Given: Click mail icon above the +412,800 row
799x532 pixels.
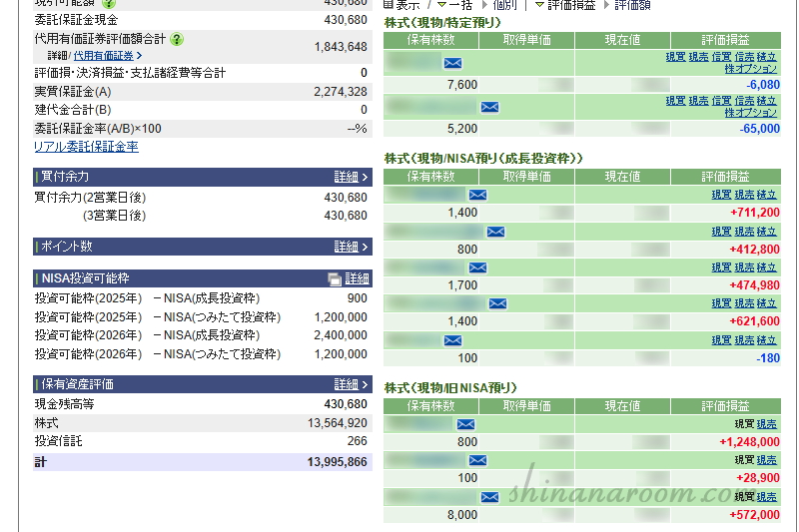Looking at the screenshot, I should pos(495,232).
